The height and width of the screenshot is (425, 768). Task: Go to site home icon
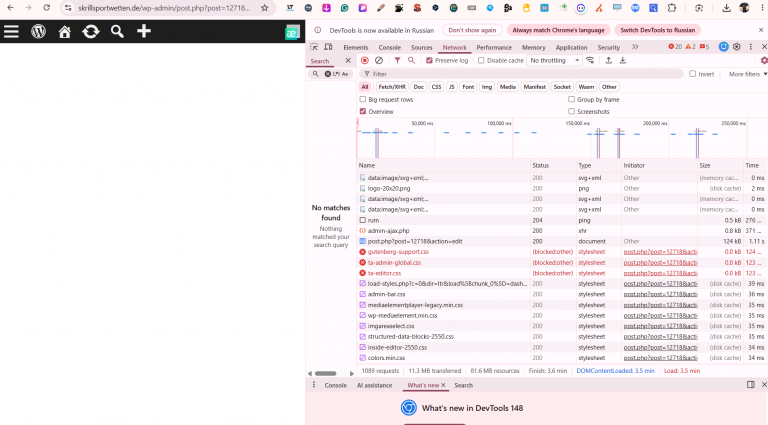pyautogui.click(x=65, y=32)
